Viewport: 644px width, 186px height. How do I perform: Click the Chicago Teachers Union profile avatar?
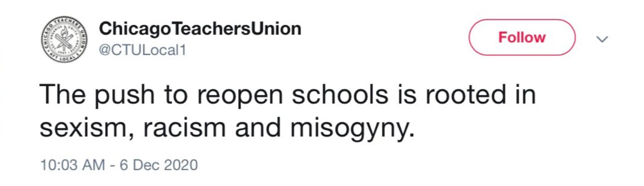[64, 40]
